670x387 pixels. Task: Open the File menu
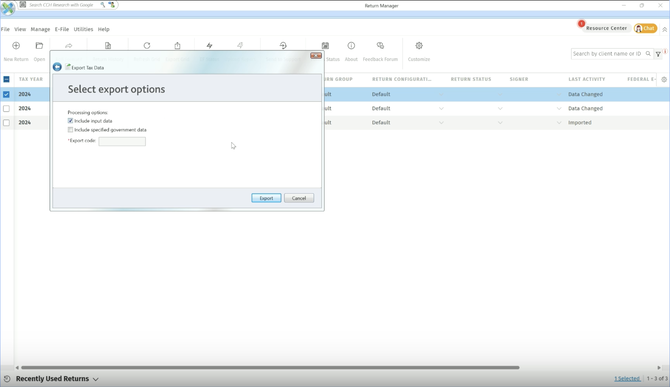5,29
